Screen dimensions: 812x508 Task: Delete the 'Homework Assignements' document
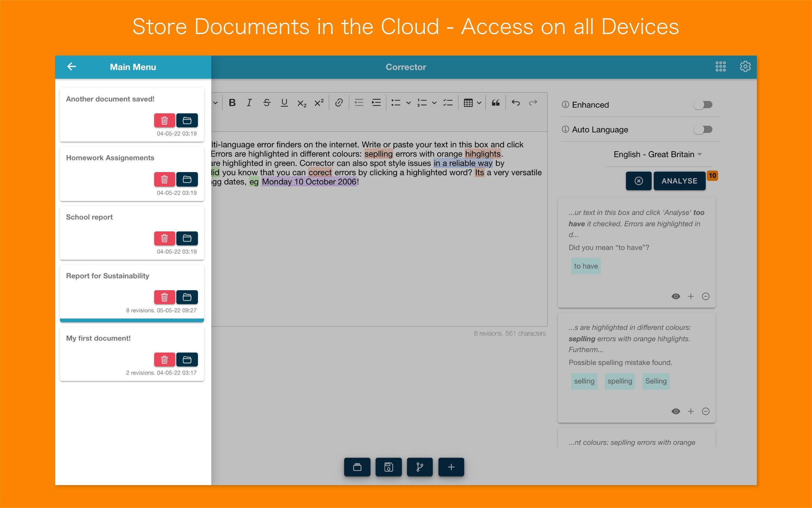[164, 179]
